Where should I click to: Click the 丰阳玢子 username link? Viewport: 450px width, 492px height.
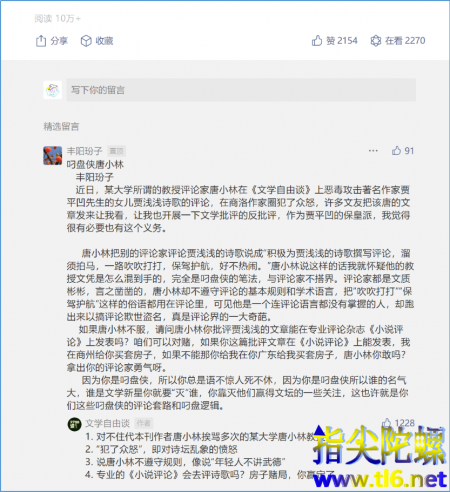(x=84, y=151)
